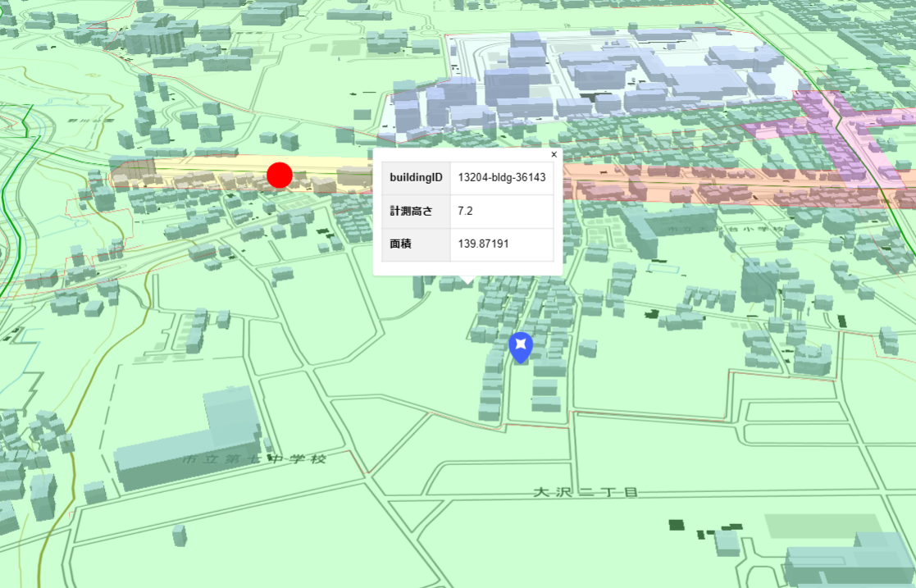Select the 139.87191 area value
916x588 pixels.
point(484,244)
